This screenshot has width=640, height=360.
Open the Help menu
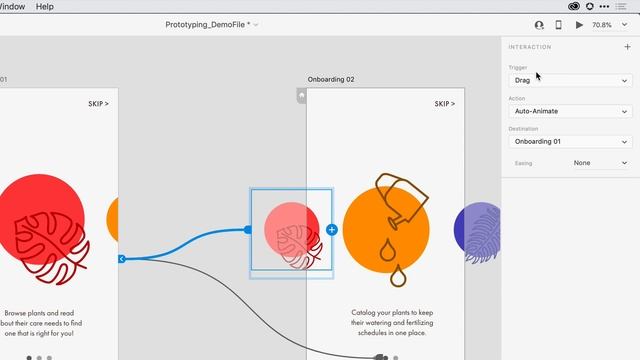(x=44, y=7)
